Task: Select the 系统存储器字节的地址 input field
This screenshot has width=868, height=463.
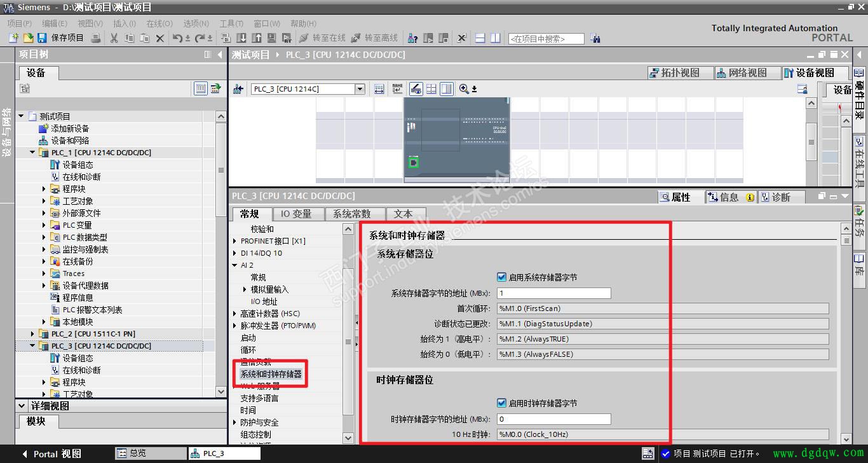Action: pyautogui.click(x=552, y=293)
